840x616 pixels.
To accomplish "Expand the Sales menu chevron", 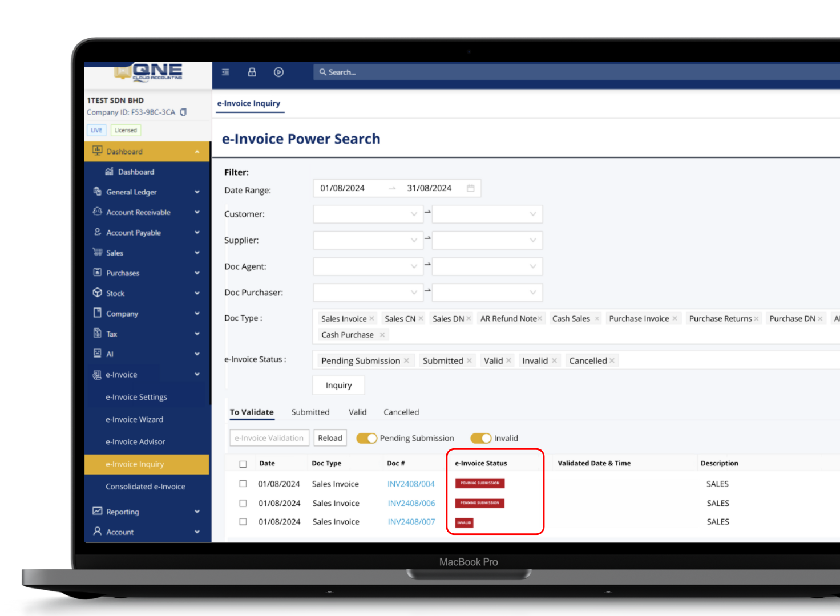I will click(197, 253).
